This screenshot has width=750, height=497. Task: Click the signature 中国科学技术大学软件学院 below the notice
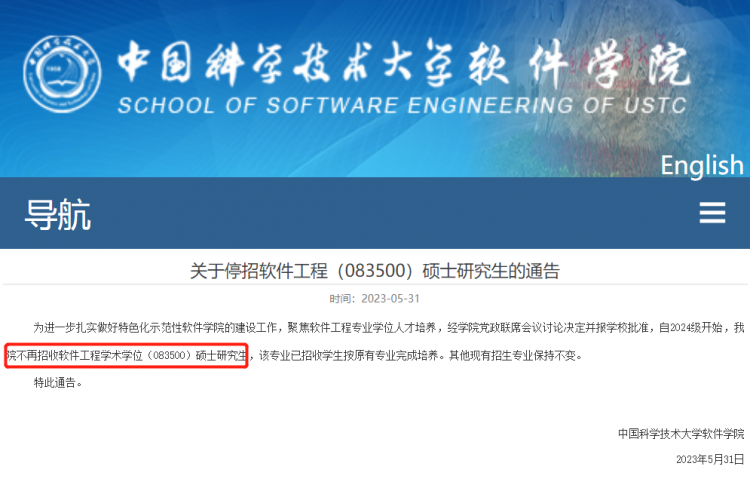[x=681, y=433]
